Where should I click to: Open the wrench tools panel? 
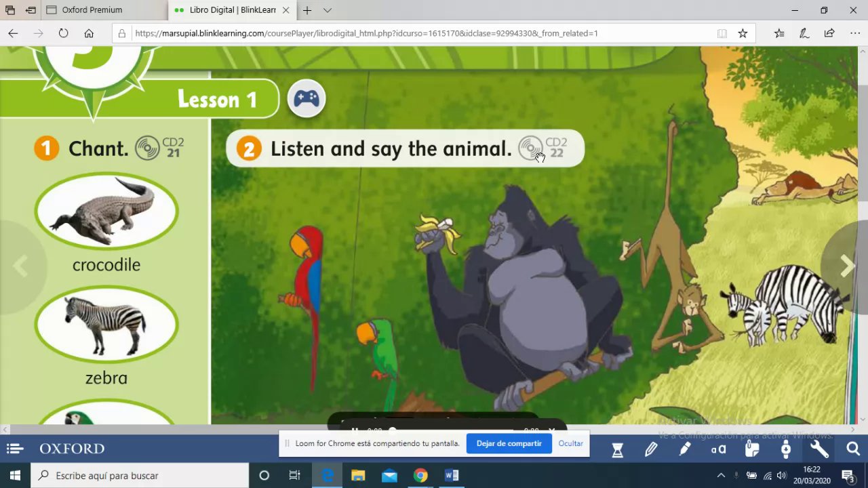pyautogui.click(x=819, y=449)
